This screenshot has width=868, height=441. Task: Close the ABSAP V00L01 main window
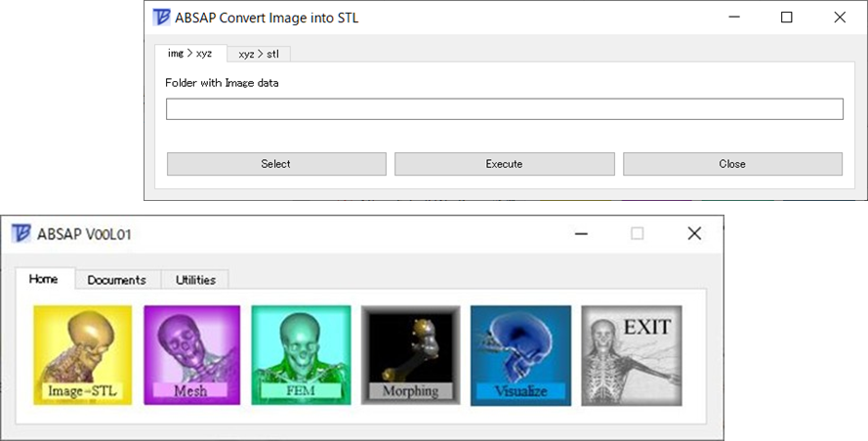pos(695,233)
